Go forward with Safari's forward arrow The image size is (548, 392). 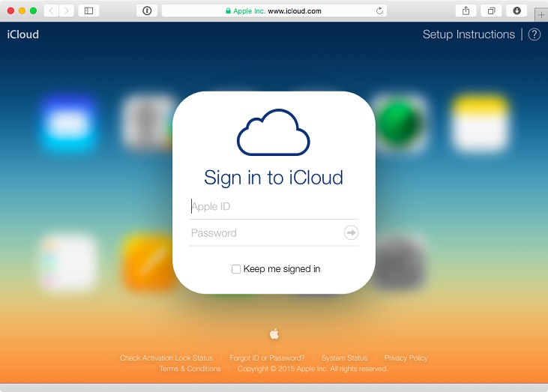(x=67, y=10)
